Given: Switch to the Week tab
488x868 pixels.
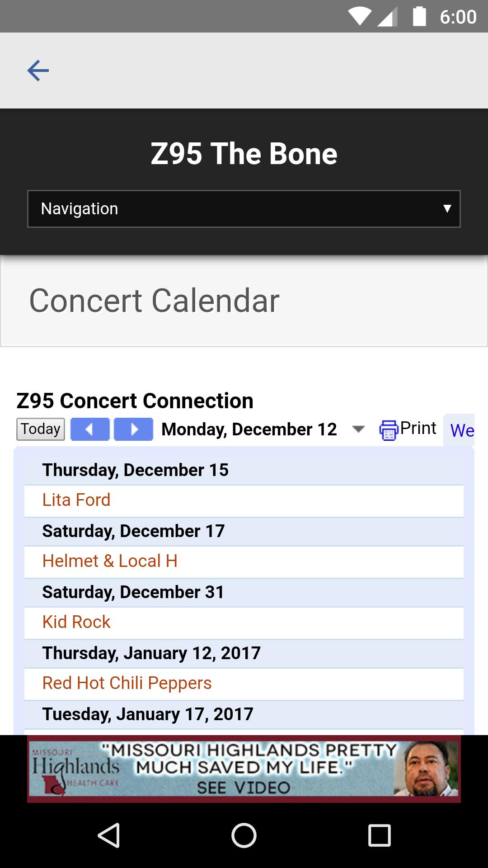Looking at the screenshot, I should 462,430.
